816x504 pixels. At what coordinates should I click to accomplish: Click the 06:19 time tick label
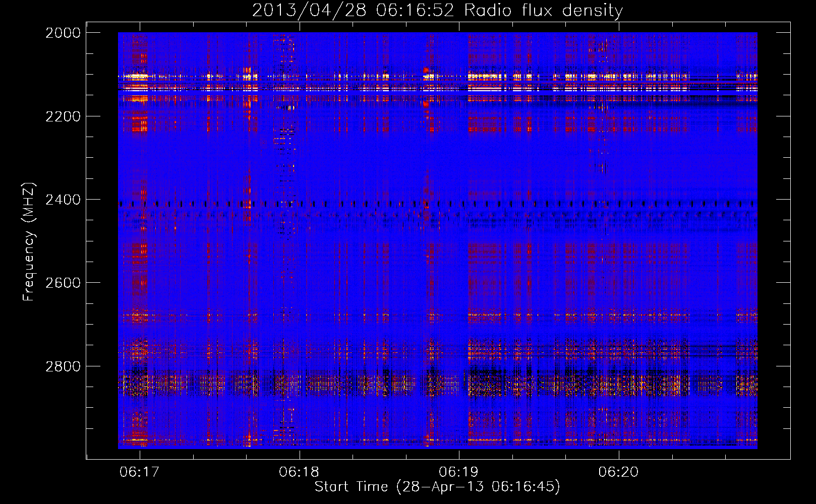pos(459,472)
